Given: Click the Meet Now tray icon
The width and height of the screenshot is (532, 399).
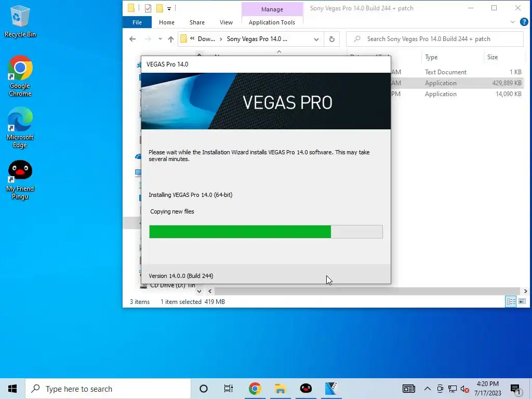Looking at the screenshot, I should 440,389.
